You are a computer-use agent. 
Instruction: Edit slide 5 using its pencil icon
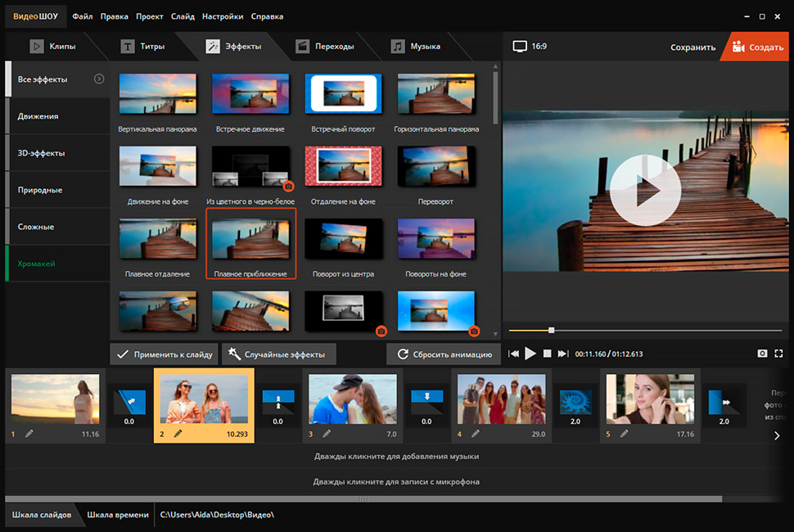(x=624, y=433)
